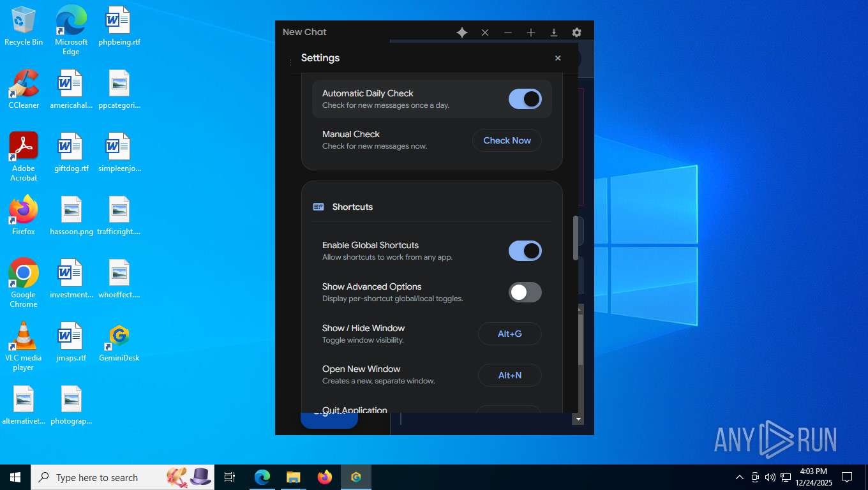Click the Automatic Daily Check label
The height and width of the screenshot is (490, 868).
[x=368, y=93]
